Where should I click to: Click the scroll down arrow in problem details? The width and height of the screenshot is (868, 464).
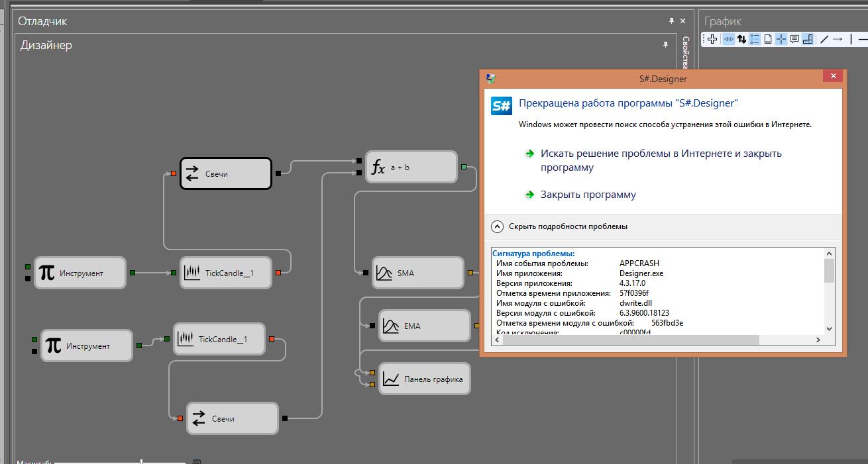(829, 328)
